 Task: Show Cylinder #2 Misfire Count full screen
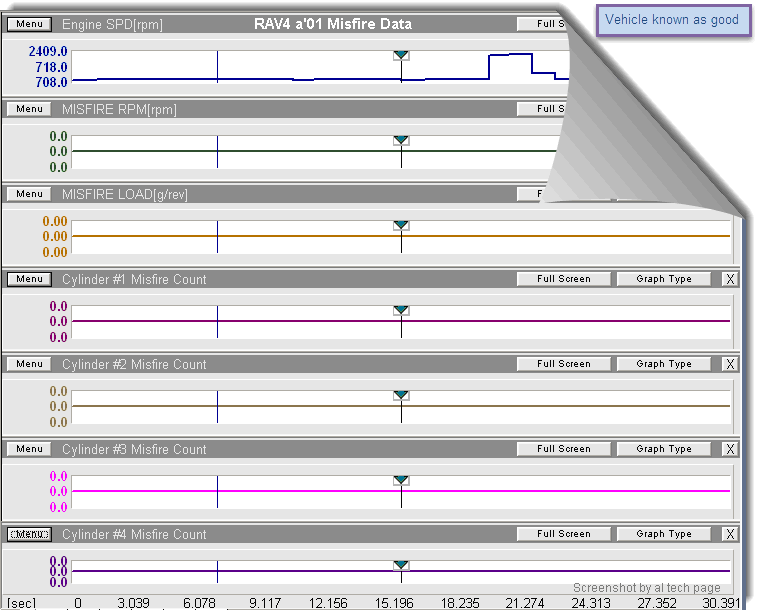[563, 364]
